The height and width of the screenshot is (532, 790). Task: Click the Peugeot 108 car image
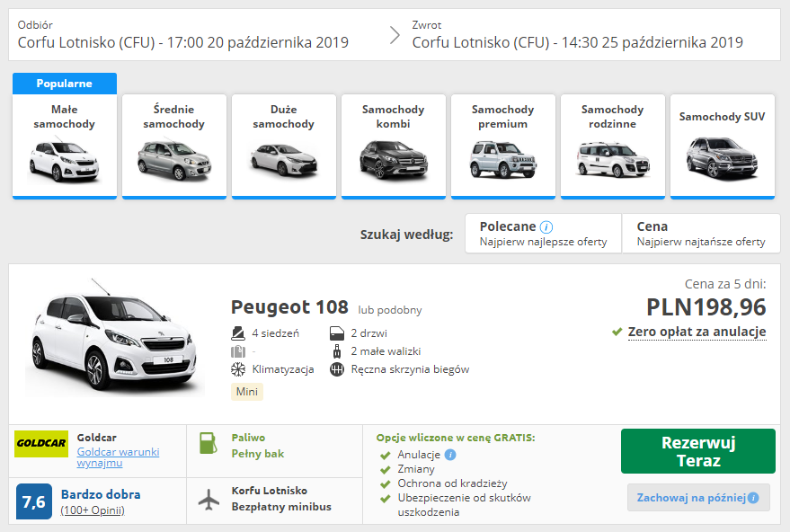(x=115, y=337)
